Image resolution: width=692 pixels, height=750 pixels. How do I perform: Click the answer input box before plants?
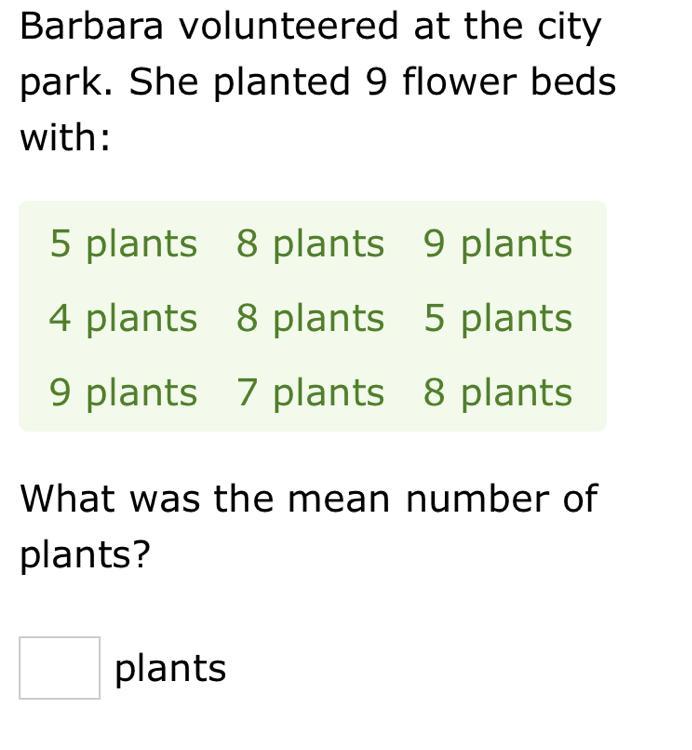(x=60, y=668)
